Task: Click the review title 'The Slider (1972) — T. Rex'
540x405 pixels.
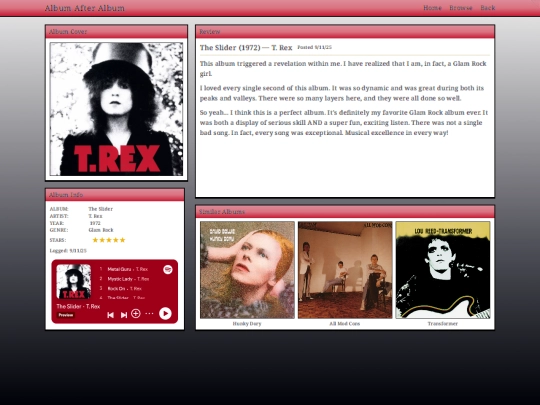Action: tap(246, 48)
